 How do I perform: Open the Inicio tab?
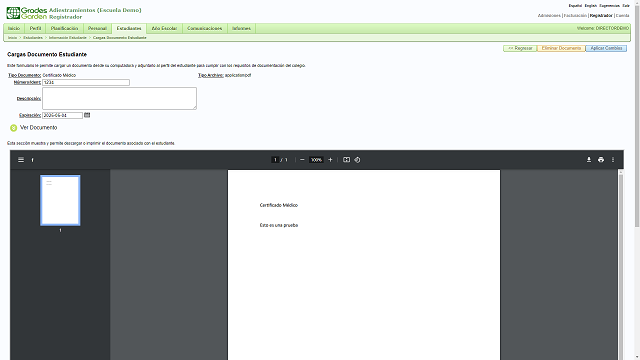click(x=14, y=28)
